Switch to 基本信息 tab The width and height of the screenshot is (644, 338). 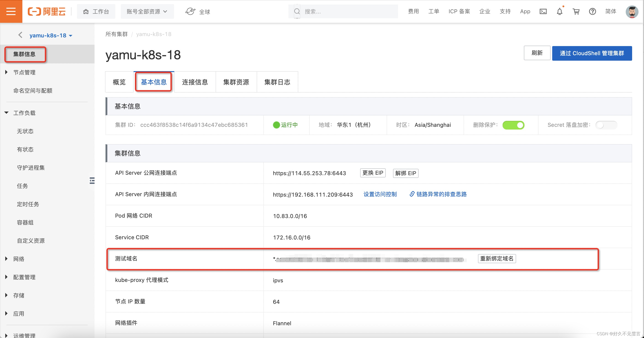point(153,82)
